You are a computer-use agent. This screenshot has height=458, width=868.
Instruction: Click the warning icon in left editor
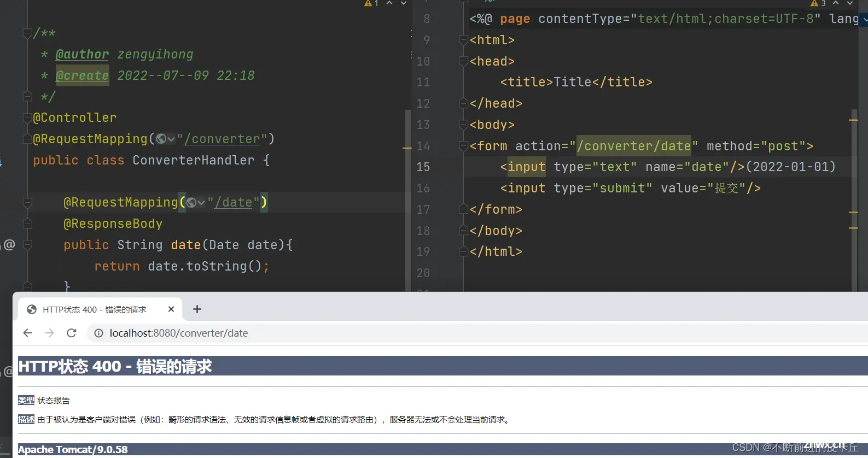(368, 3)
